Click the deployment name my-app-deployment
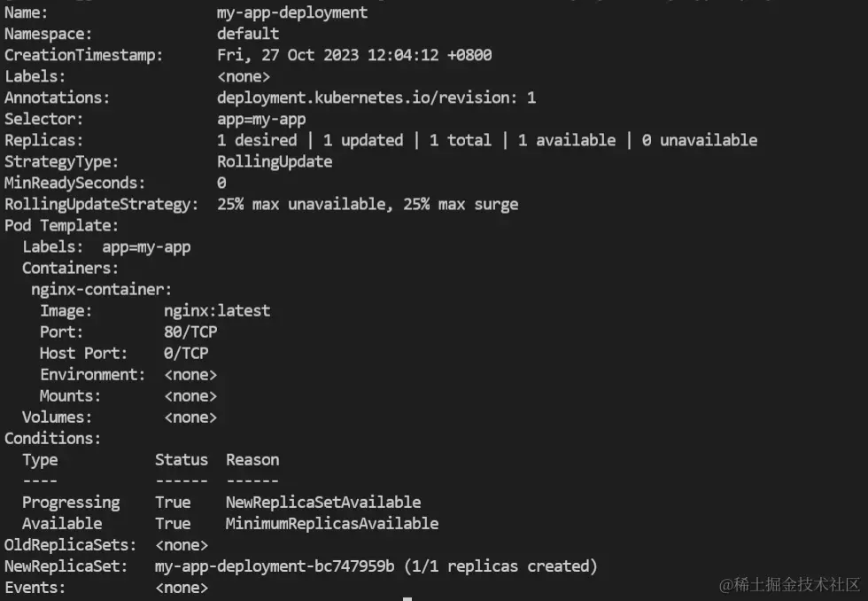Image resolution: width=868 pixels, height=601 pixels. pos(291,12)
